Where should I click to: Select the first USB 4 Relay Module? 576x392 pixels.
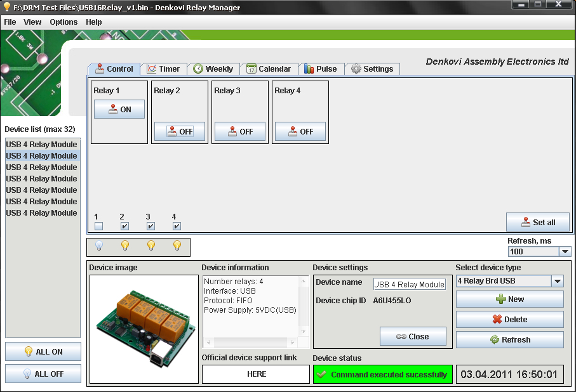[x=43, y=144]
